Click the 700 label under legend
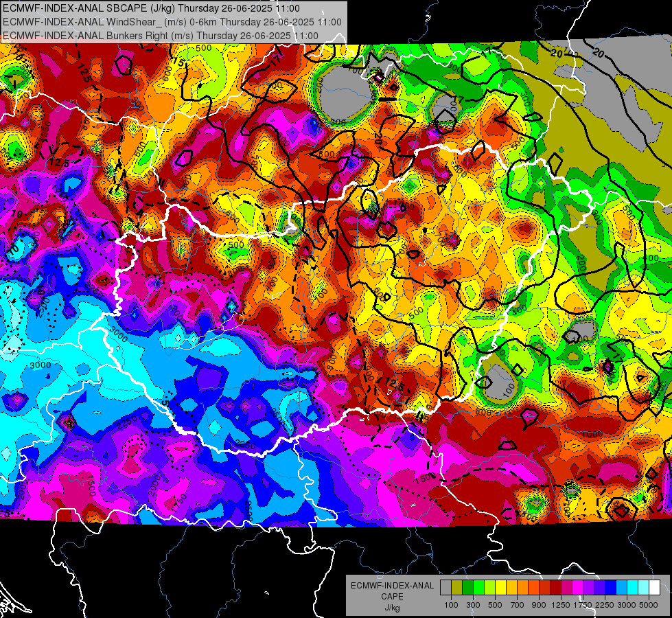 point(518,605)
